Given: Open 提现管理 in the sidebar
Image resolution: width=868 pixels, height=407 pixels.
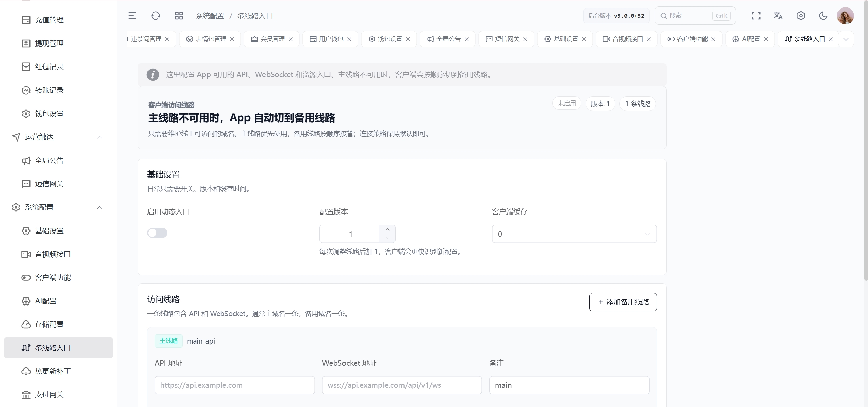Looking at the screenshot, I should pos(58,43).
